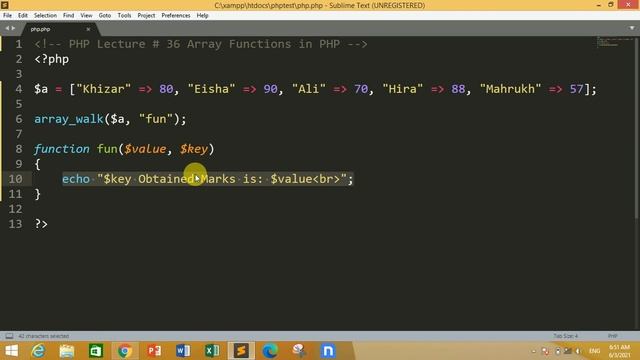
Task: Open PowerPoint from the taskbar
Action: pos(154,351)
